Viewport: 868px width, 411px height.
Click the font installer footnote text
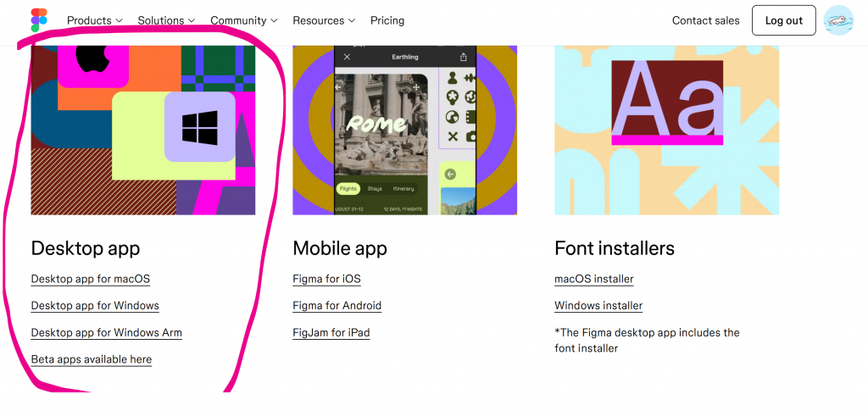coord(647,340)
